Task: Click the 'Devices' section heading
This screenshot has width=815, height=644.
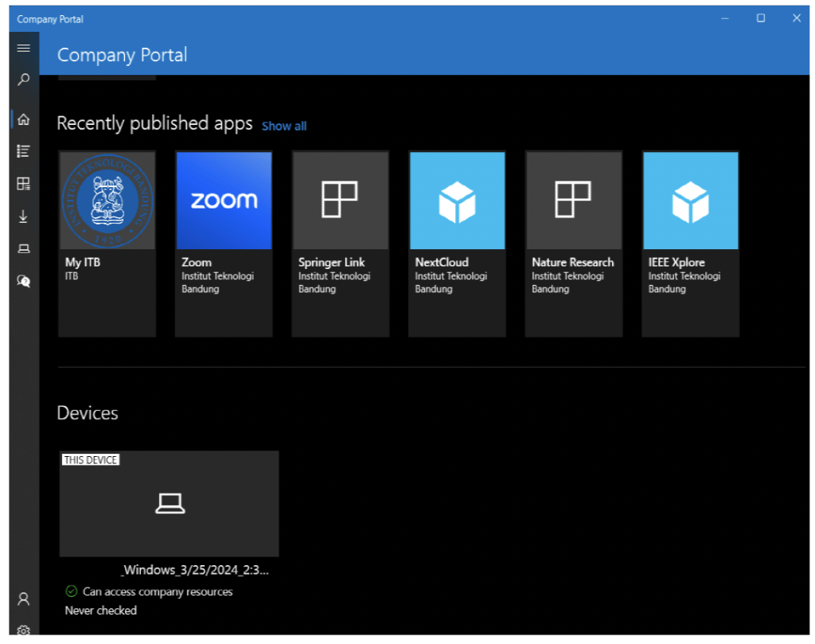Action: coord(88,413)
